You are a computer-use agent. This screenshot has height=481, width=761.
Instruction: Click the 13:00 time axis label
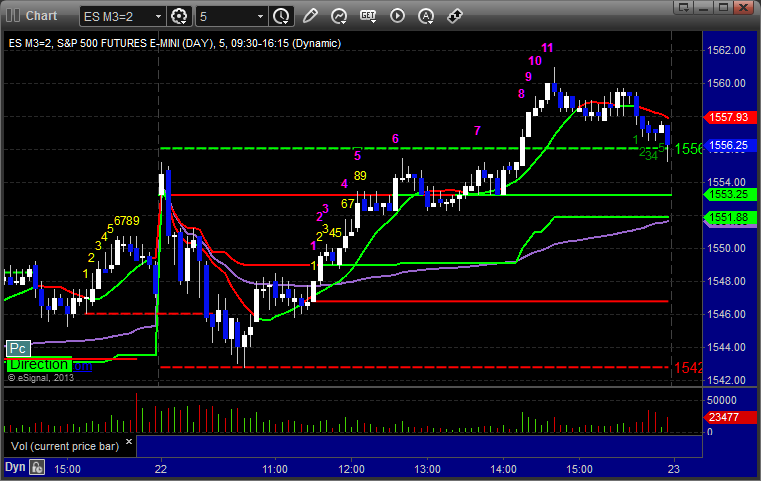tap(427, 469)
